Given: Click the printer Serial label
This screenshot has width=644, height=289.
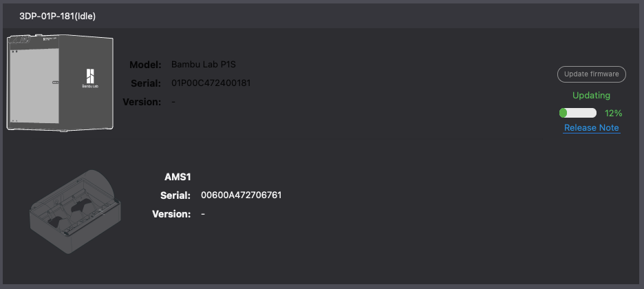Looking at the screenshot, I should (146, 83).
